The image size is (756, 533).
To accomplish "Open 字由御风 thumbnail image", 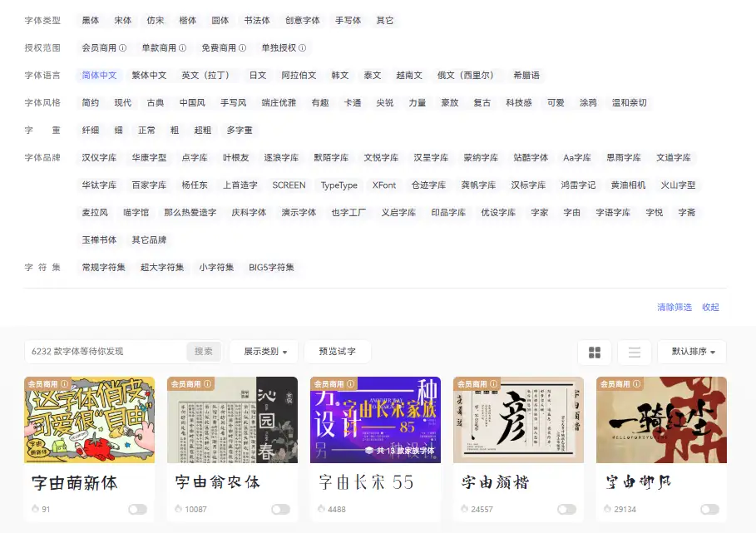I will (x=661, y=420).
